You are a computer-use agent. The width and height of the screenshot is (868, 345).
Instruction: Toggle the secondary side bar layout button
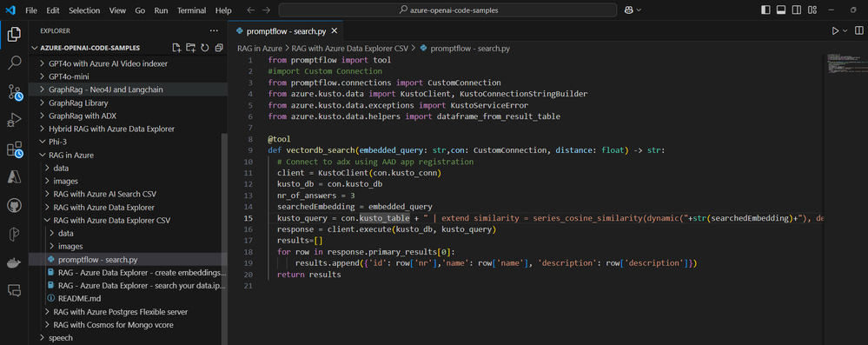tap(797, 10)
